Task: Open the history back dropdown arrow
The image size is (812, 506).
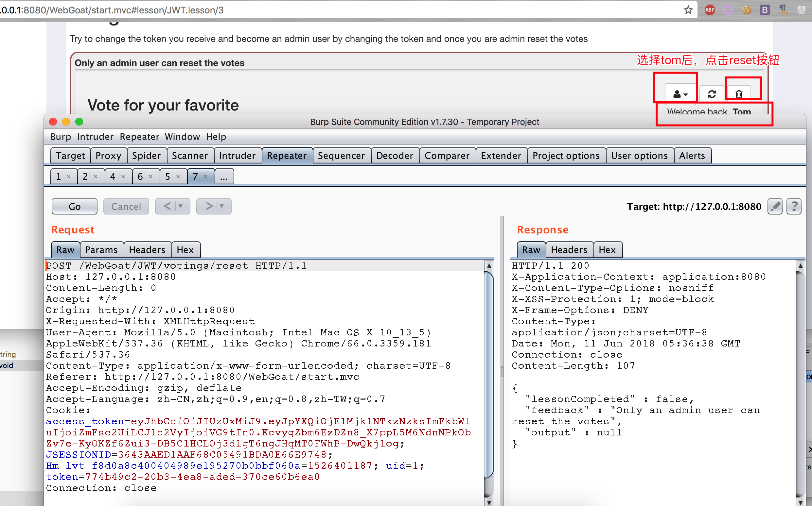Action: point(181,206)
